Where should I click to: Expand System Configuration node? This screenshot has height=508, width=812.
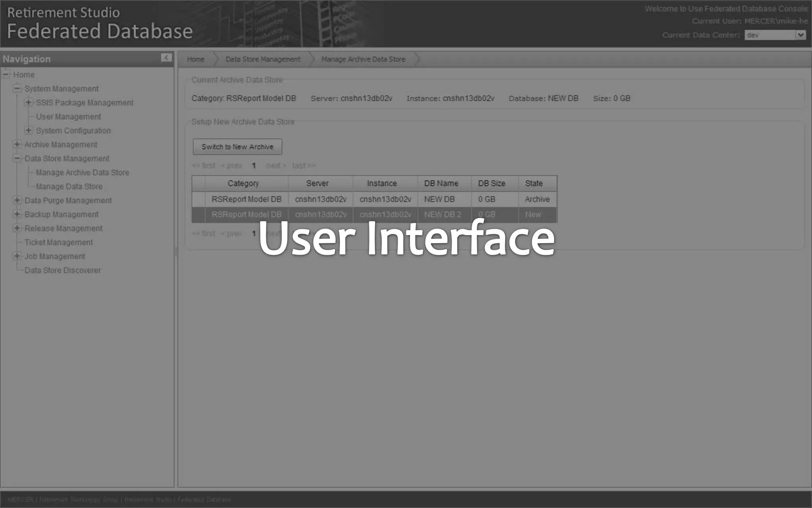[x=29, y=130]
